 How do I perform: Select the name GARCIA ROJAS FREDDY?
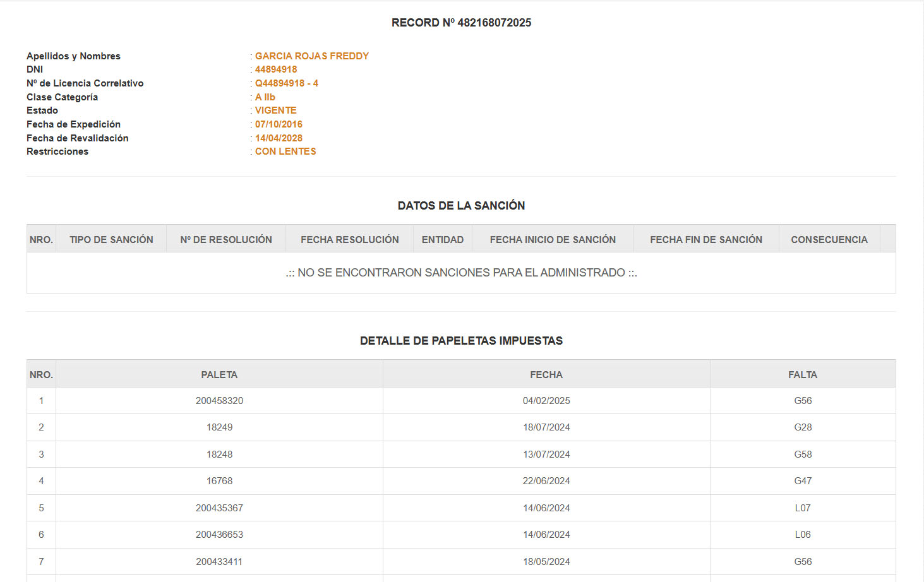[x=311, y=56]
